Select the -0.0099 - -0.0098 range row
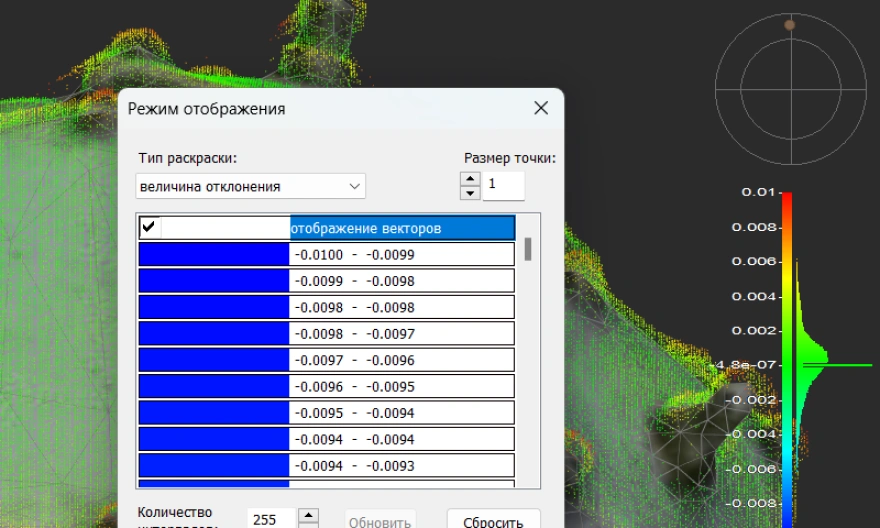 pos(402,281)
